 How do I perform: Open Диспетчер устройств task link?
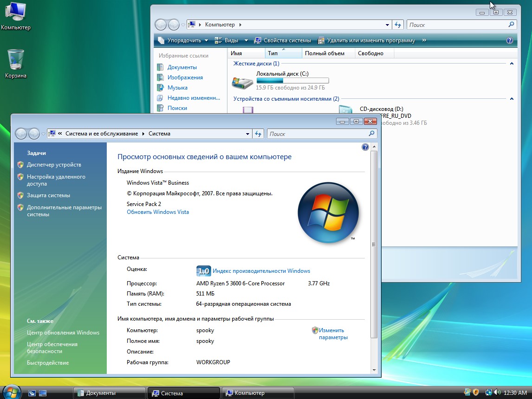54,165
